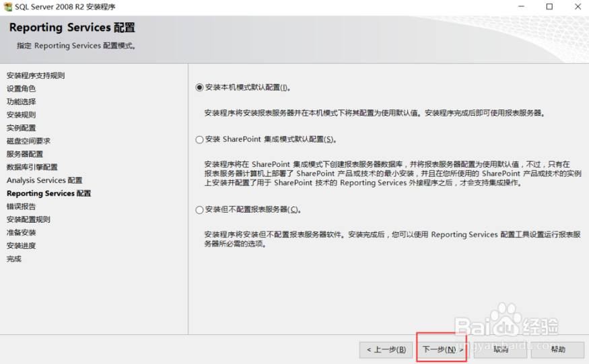
Task: Select the 错误报告 step
Action: [x=21, y=207]
